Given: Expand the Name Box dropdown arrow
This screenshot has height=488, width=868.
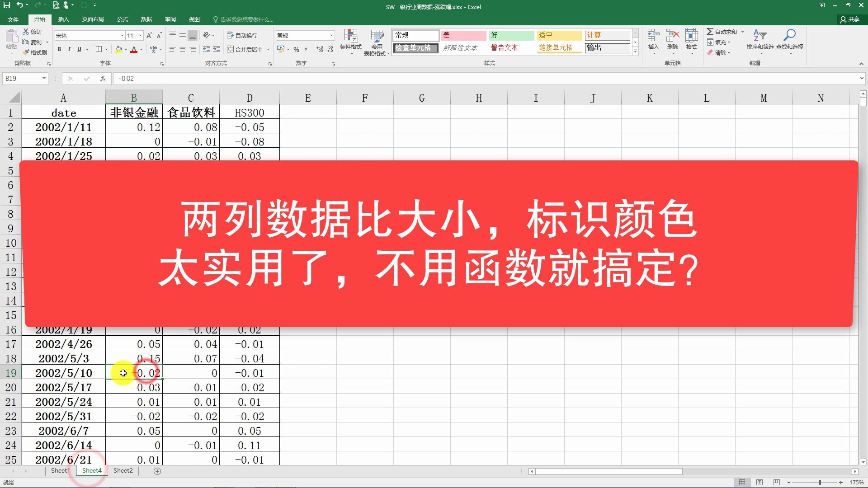Looking at the screenshot, I should pyautogui.click(x=44, y=79).
